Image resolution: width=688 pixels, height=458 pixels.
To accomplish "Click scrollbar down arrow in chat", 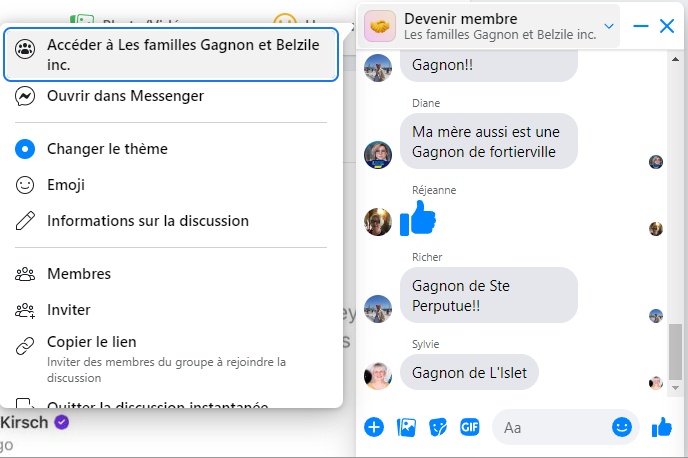I will coord(676,388).
